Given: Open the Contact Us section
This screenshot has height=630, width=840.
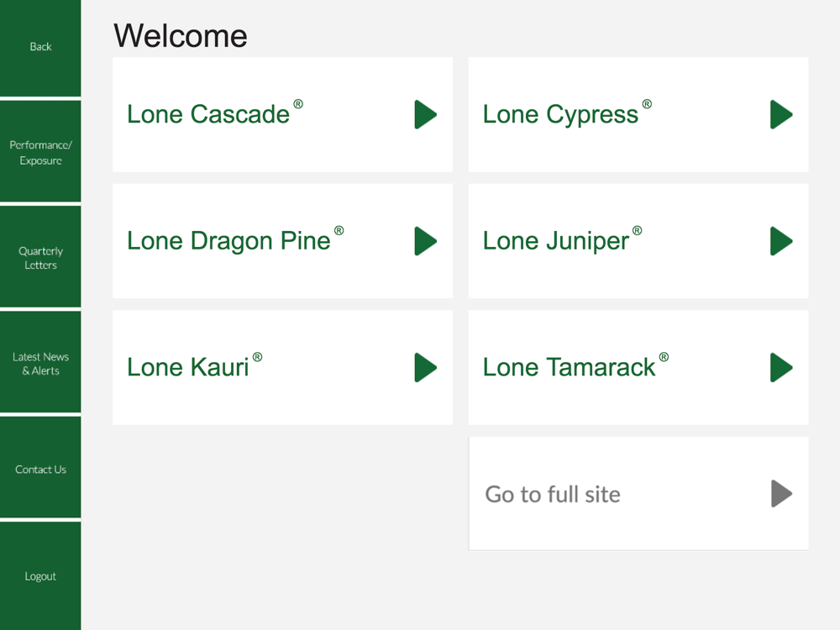Looking at the screenshot, I should click(40, 468).
